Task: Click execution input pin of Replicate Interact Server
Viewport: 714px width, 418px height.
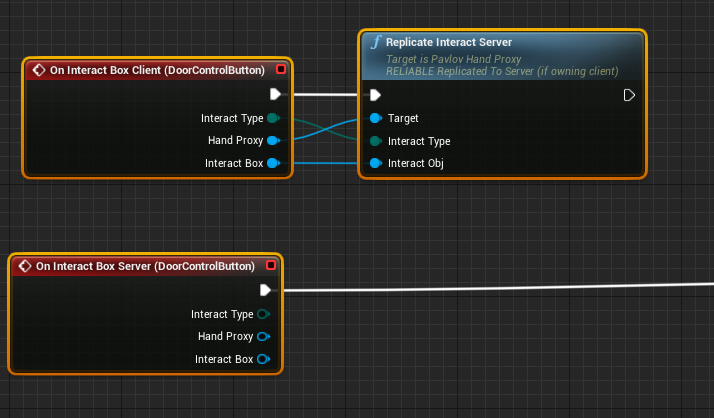Action: 375,95
